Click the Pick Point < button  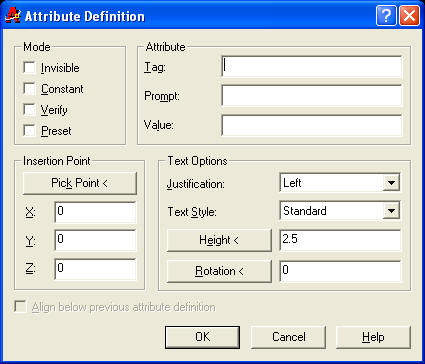[80, 183]
